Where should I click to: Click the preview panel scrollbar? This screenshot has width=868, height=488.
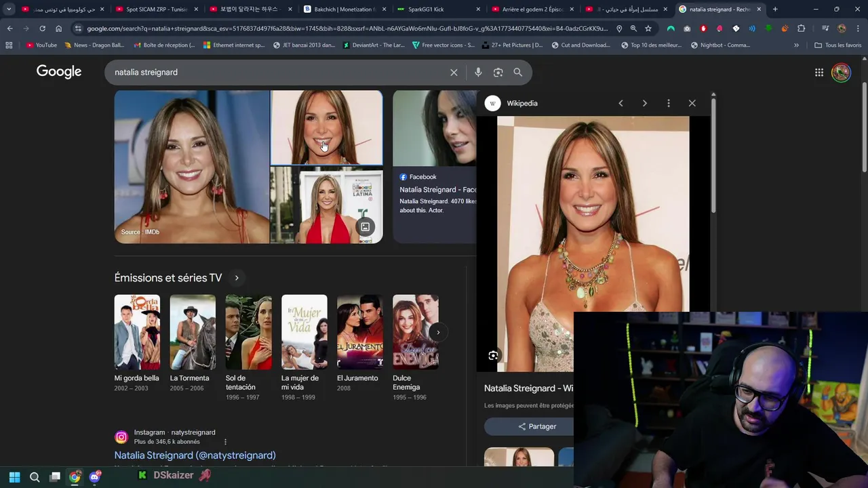pyautogui.click(x=713, y=156)
